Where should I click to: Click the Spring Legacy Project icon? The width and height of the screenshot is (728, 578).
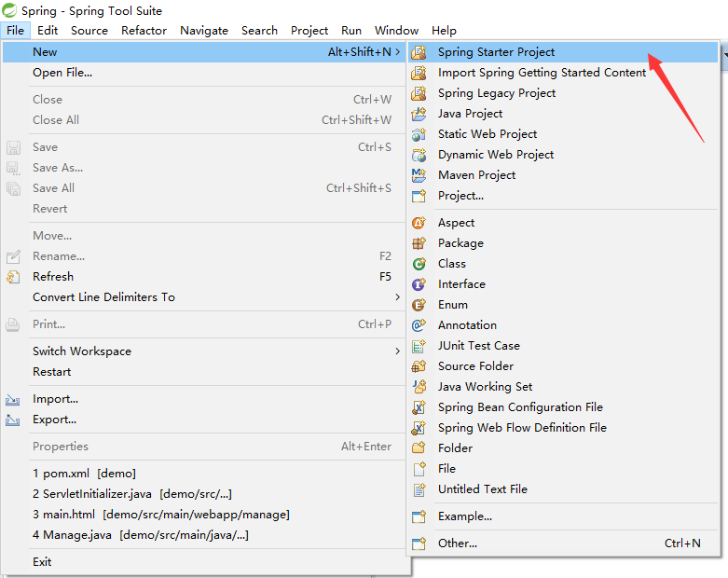(x=419, y=93)
